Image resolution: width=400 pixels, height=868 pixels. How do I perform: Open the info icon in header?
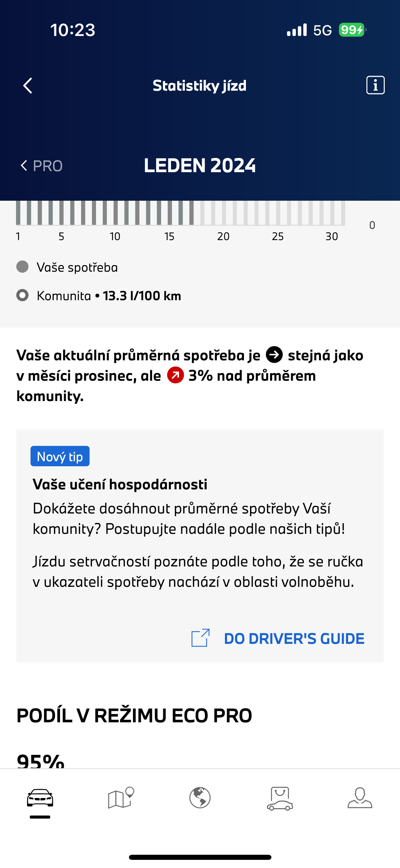tap(375, 85)
